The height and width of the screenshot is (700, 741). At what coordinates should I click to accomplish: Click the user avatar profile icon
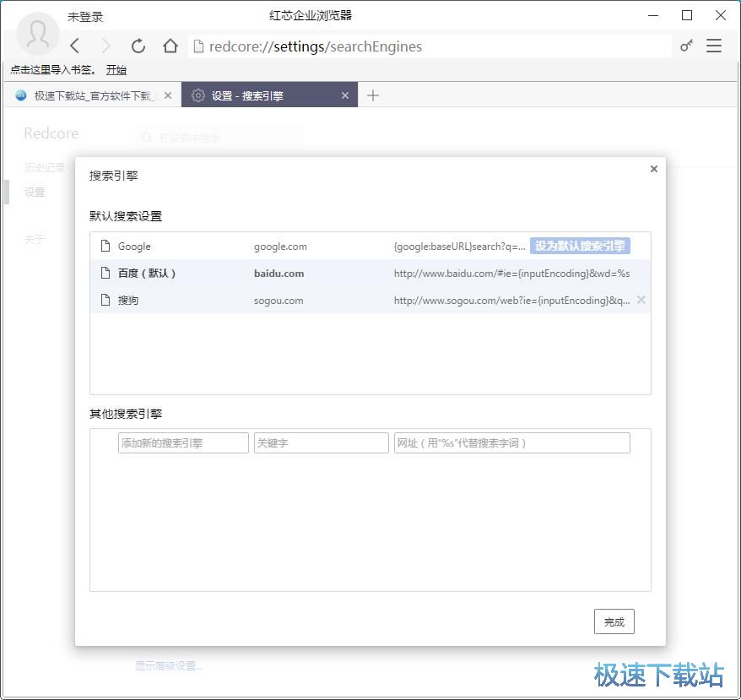click(x=38, y=34)
